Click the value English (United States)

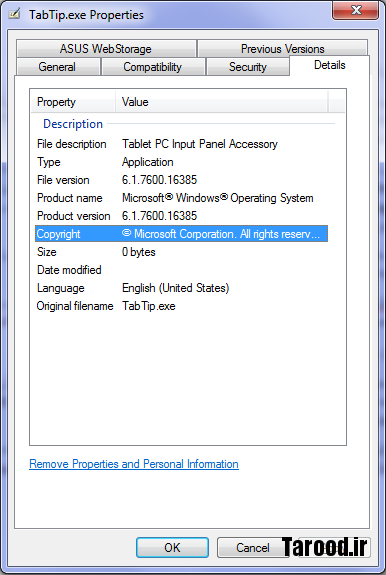[176, 288]
